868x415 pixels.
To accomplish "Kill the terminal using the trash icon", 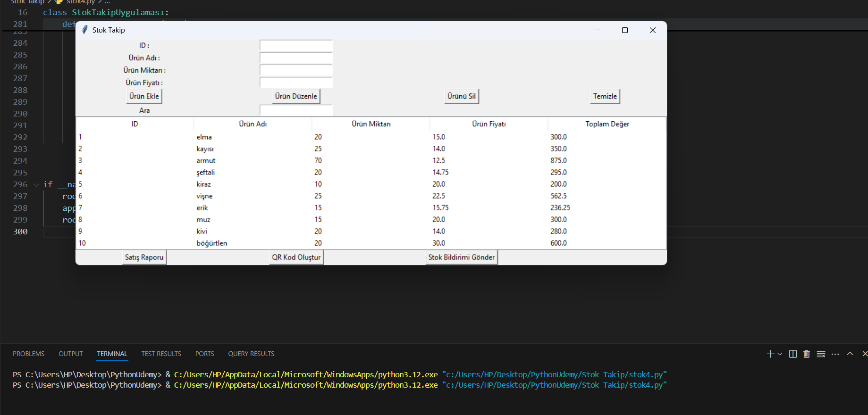I will point(807,354).
